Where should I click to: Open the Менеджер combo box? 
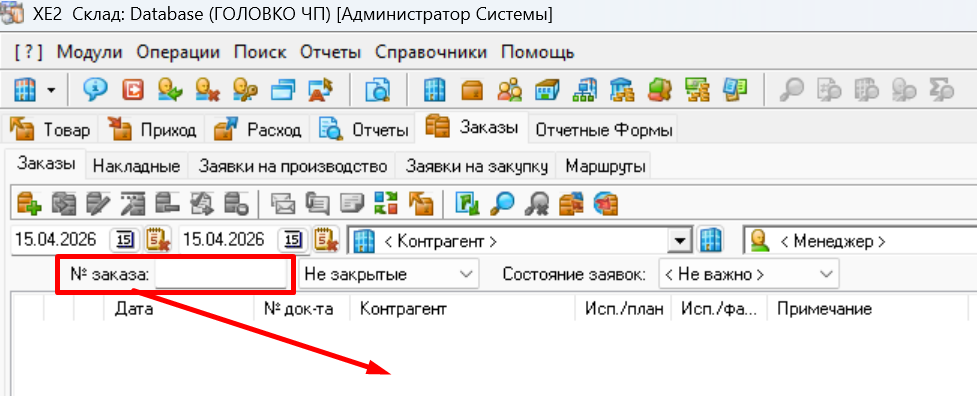860,240
